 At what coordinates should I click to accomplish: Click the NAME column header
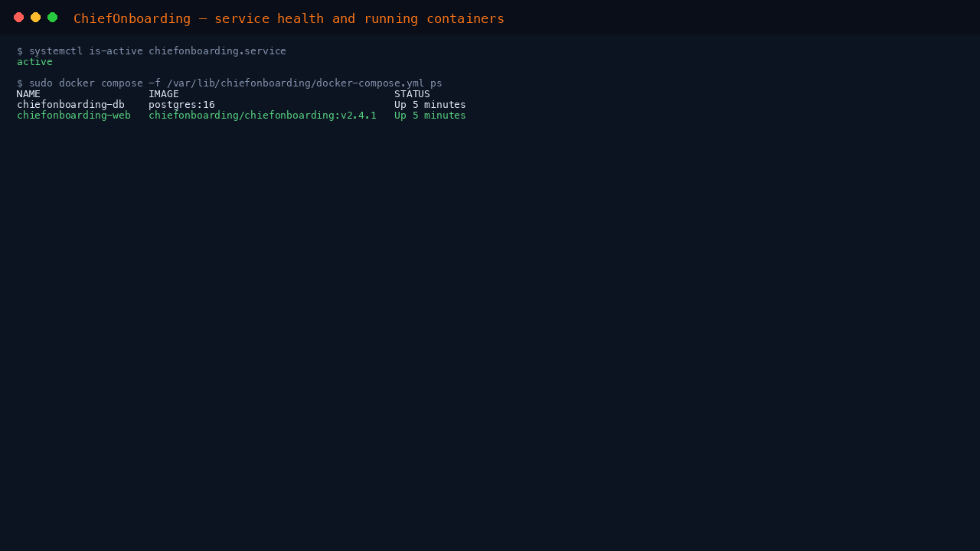[x=28, y=94]
